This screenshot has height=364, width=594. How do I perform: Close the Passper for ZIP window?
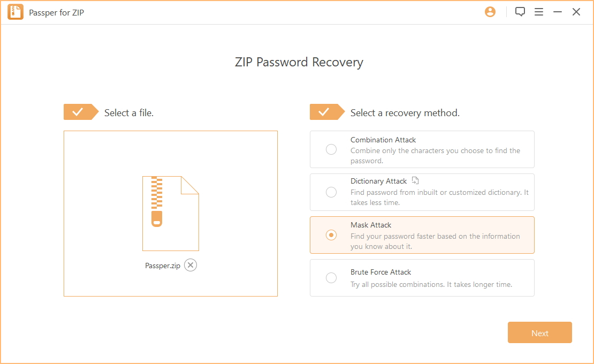[x=576, y=12]
